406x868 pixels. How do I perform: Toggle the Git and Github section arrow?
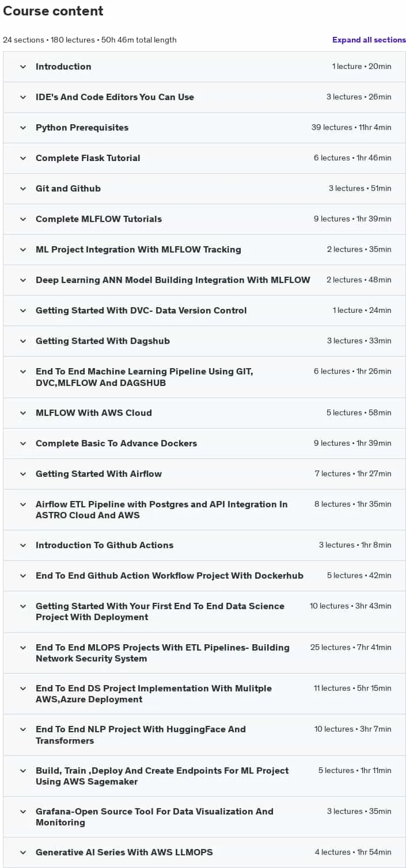coord(23,189)
